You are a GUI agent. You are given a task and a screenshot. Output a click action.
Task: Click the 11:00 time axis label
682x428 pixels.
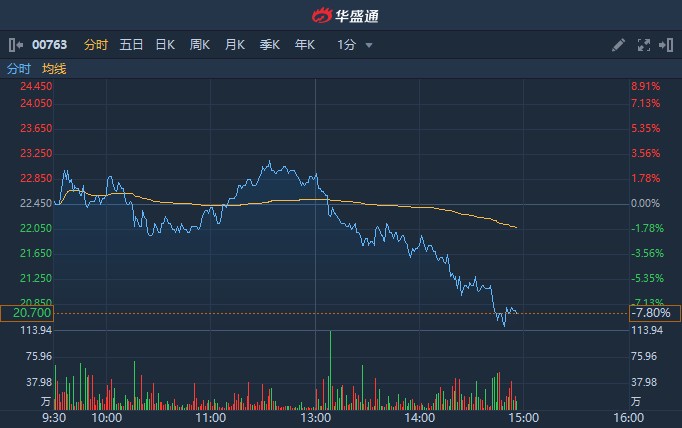(x=211, y=418)
